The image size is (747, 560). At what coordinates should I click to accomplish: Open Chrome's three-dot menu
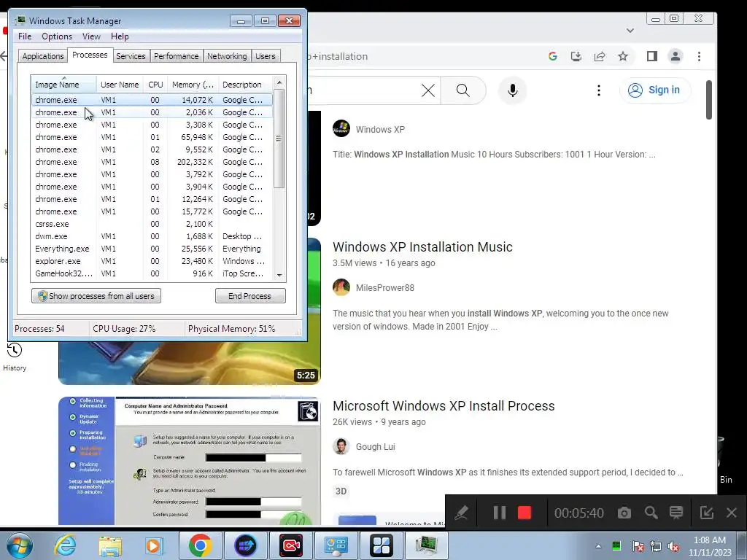(699, 56)
